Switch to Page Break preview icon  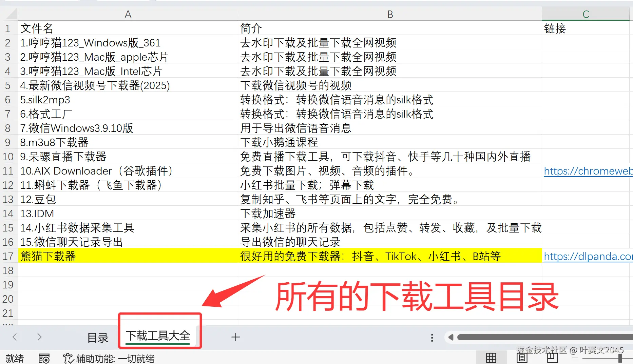tap(552, 358)
